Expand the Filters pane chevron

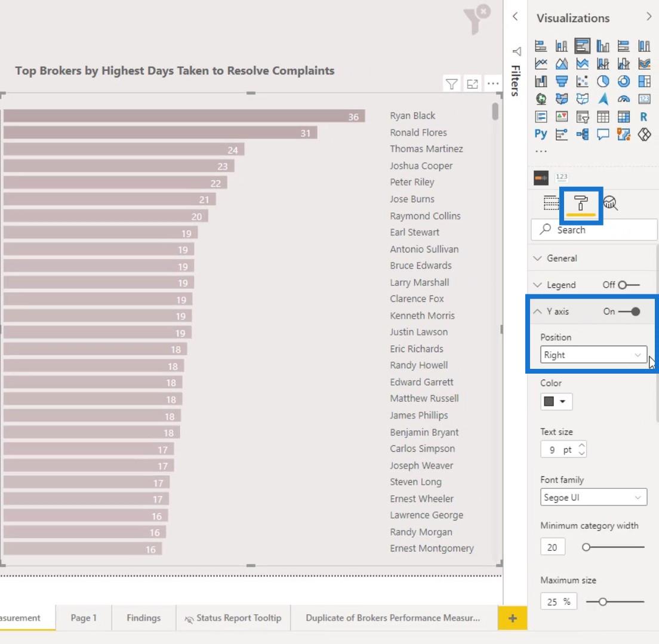coord(515,16)
